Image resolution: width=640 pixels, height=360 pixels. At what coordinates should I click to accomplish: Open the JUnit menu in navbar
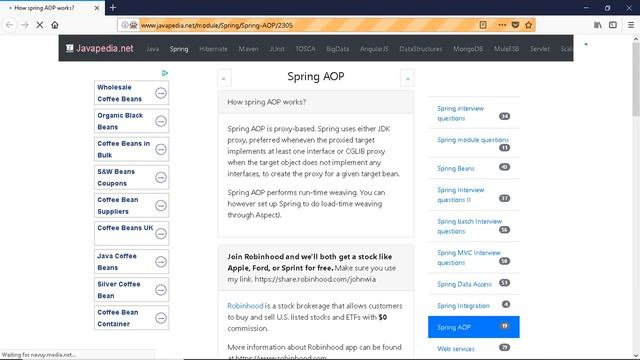(277, 49)
